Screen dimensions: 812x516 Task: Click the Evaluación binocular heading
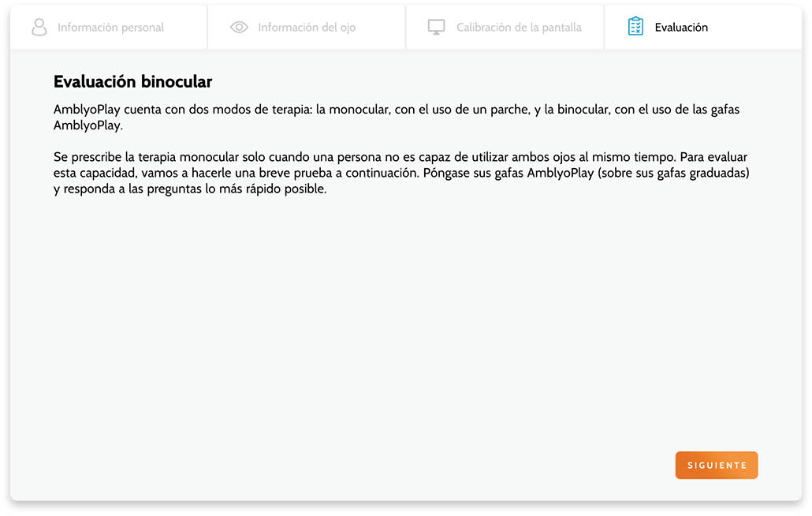[133, 82]
